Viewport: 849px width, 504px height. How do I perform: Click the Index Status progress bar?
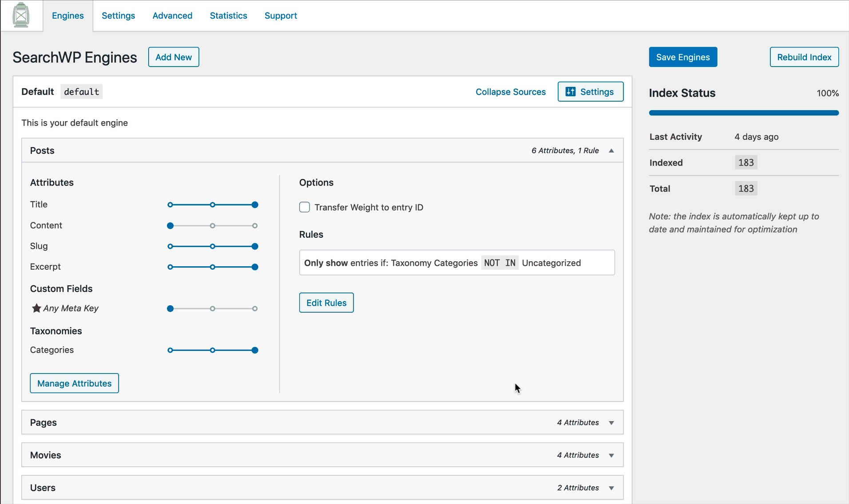(x=744, y=113)
